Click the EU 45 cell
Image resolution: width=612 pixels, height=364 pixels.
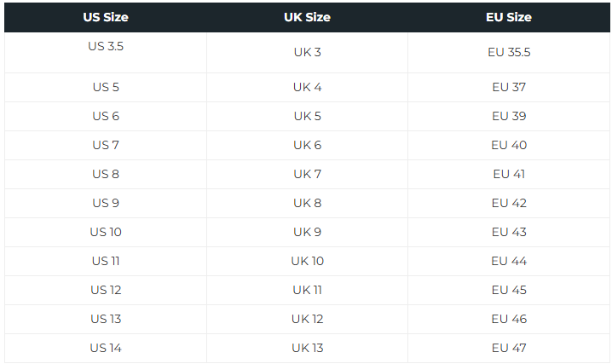(509, 290)
